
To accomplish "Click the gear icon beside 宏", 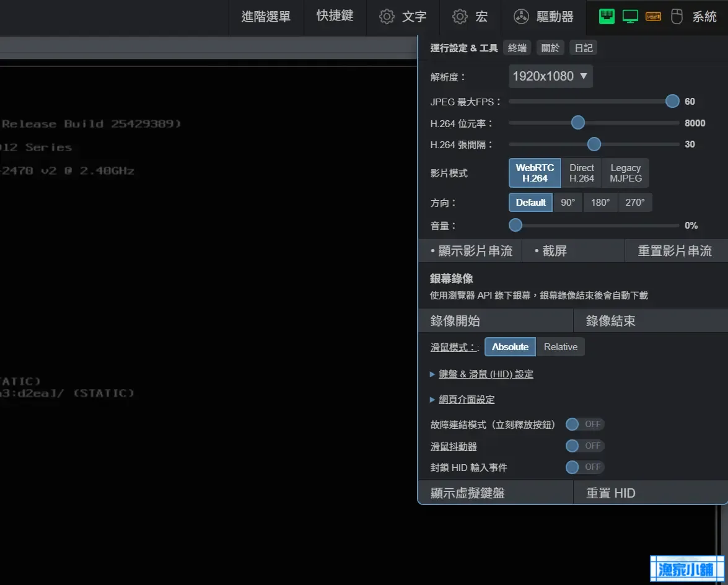I will 460,17.
